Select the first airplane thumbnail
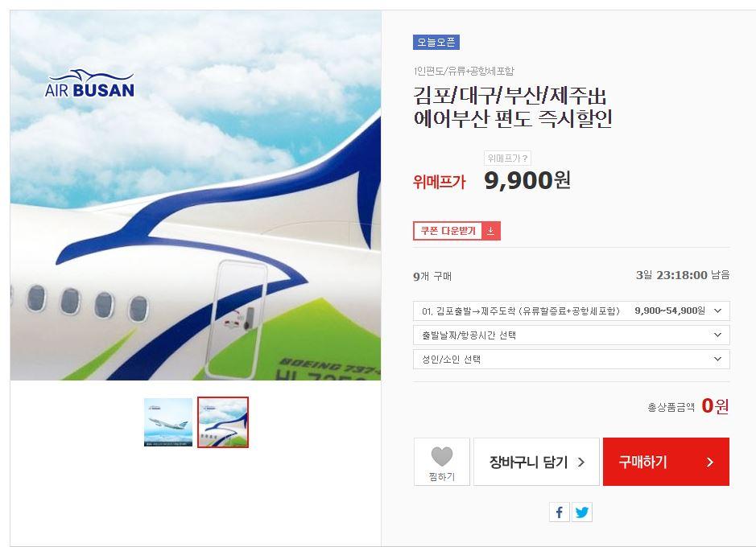 (168, 422)
